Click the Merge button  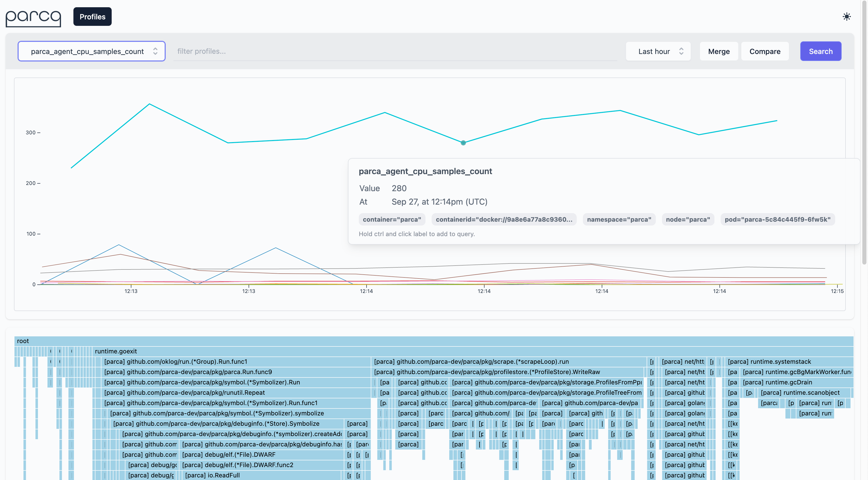(x=719, y=51)
